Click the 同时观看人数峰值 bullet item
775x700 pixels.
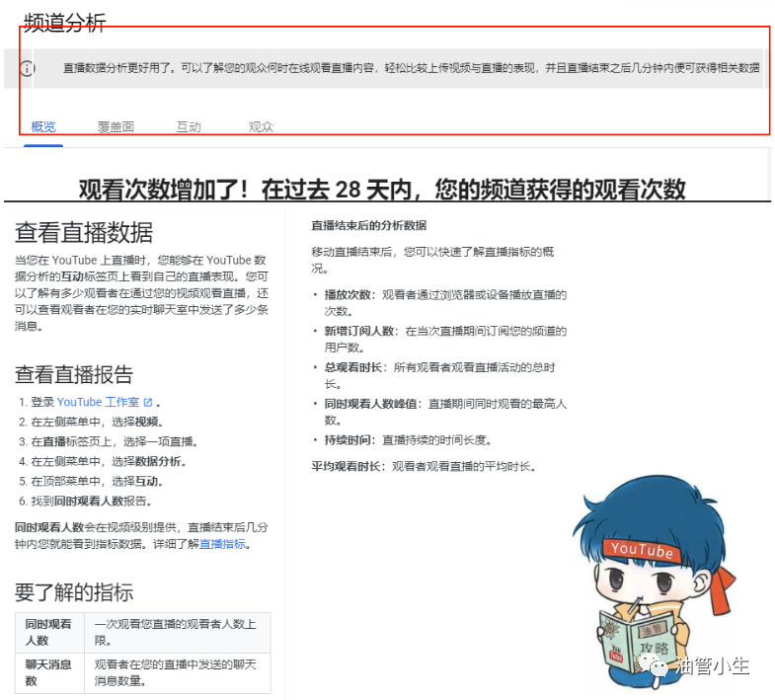coord(441,412)
